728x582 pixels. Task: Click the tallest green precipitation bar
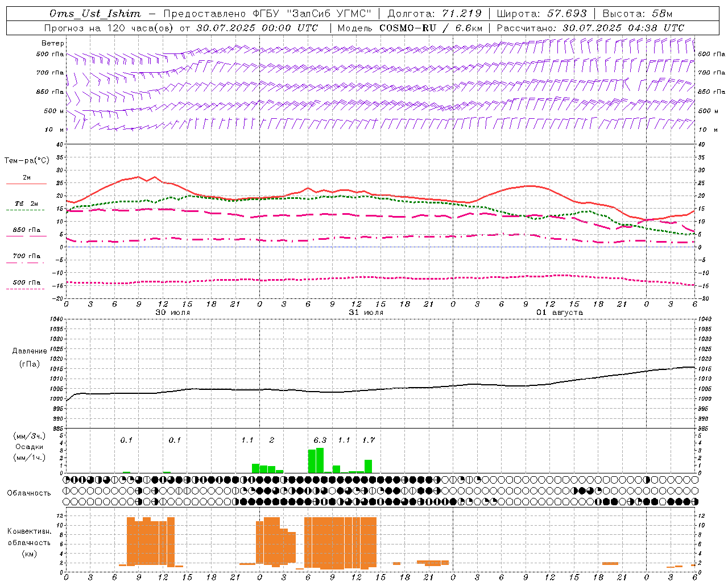[320, 460]
